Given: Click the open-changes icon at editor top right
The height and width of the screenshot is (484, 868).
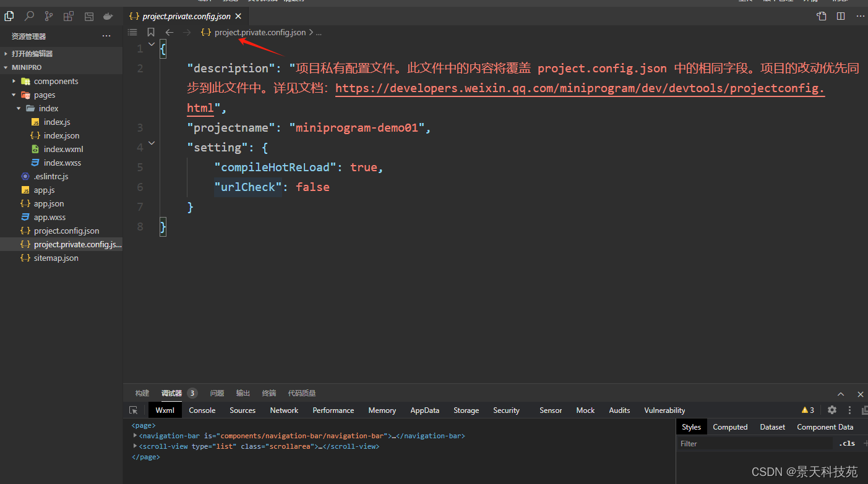Looking at the screenshot, I should [821, 16].
